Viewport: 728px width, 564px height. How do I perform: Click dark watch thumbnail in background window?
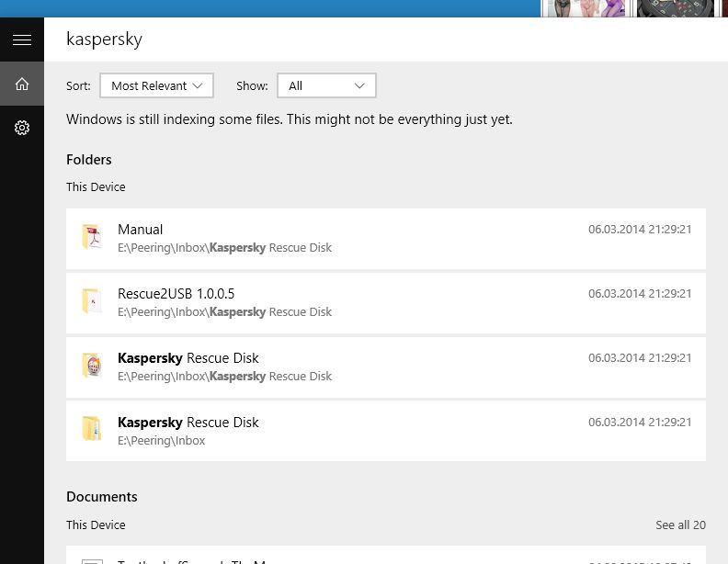676,8
